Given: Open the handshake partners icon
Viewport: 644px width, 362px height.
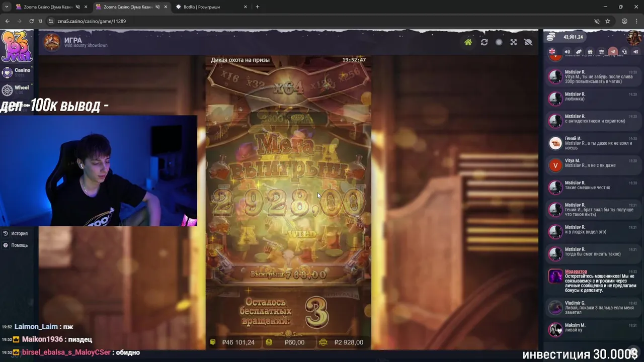Looking at the screenshot, I should pyautogui.click(x=579, y=52).
